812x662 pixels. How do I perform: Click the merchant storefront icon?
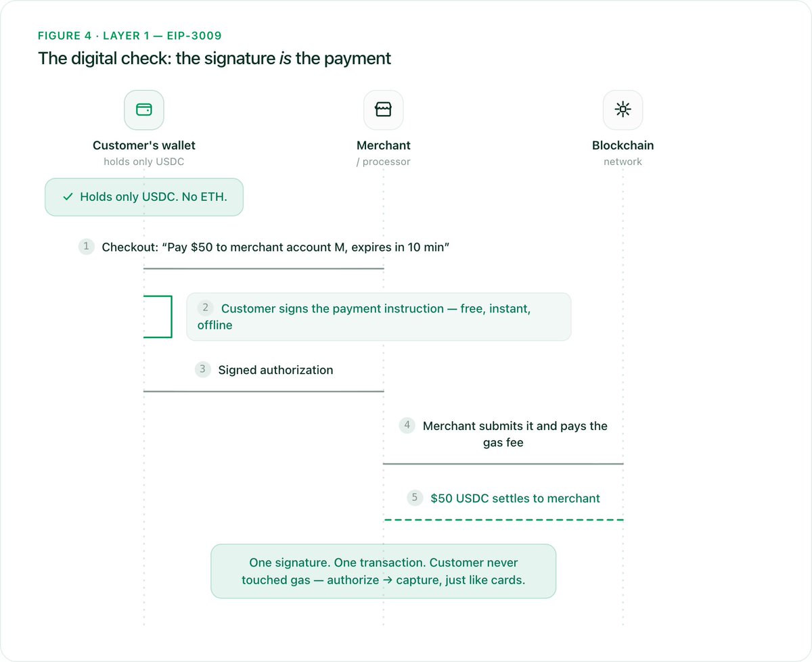coord(384,110)
